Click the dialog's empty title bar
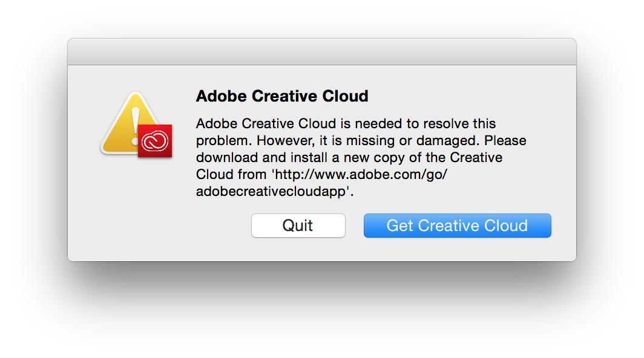 [x=321, y=52]
